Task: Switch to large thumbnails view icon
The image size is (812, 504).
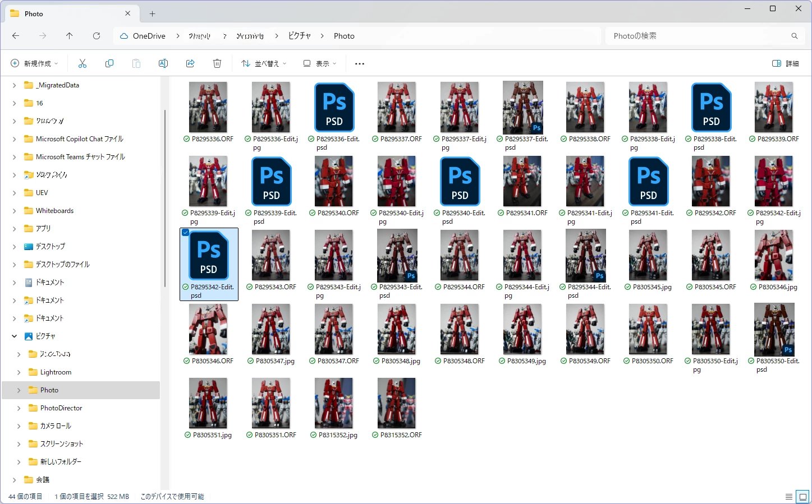Action: pos(803,497)
